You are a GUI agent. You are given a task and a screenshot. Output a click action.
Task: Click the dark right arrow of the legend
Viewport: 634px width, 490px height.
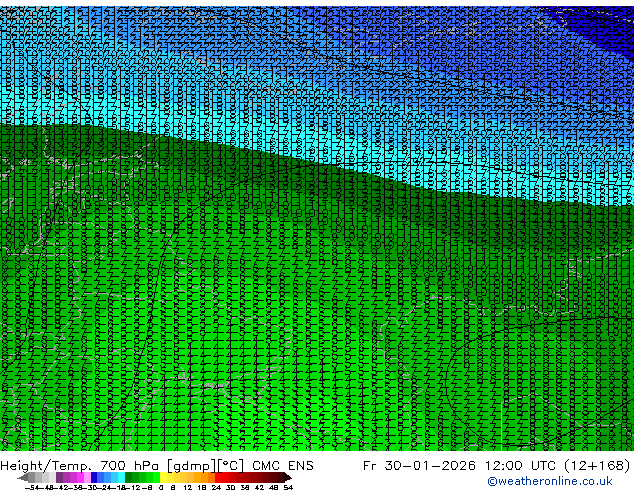click(x=288, y=477)
